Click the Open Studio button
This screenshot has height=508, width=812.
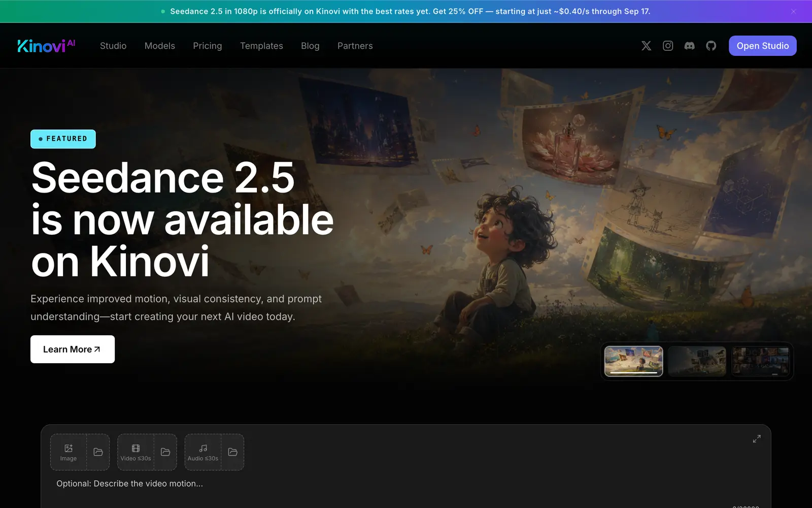point(763,46)
